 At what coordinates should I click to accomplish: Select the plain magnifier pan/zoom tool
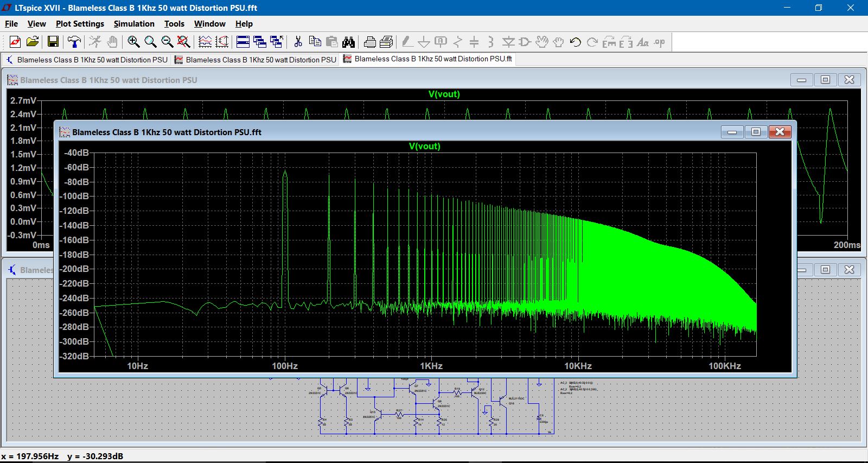pyautogui.click(x=150, y=42)
